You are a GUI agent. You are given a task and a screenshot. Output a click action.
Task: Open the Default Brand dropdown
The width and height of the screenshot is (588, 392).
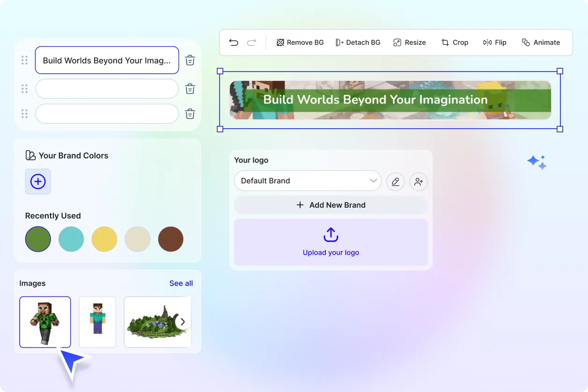[x=308, y=181]
